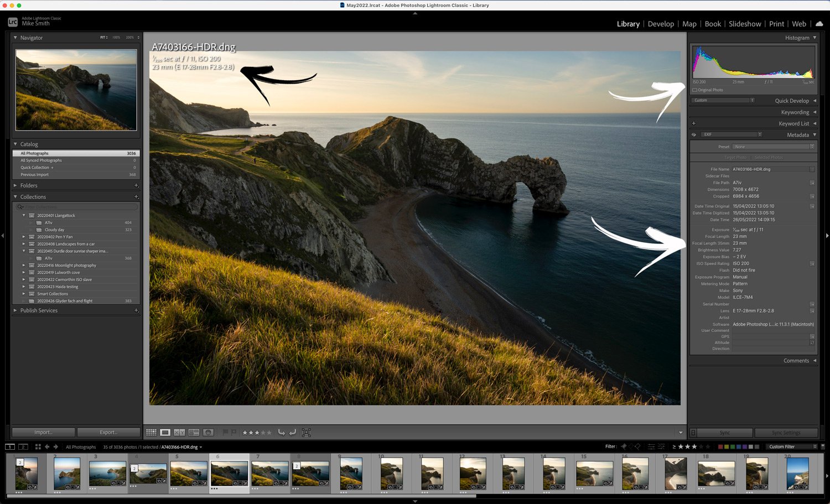
Task: Open second window display button 2
Action: 23,447
